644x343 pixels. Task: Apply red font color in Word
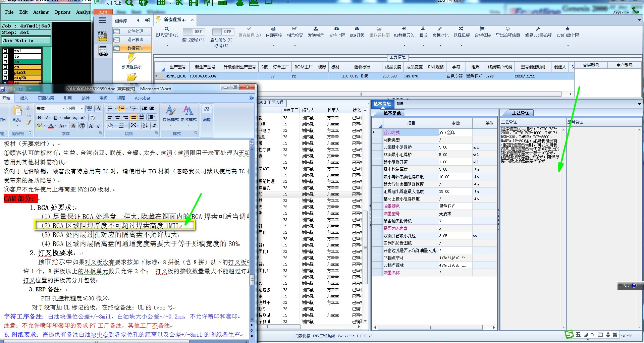coord(51,126)
